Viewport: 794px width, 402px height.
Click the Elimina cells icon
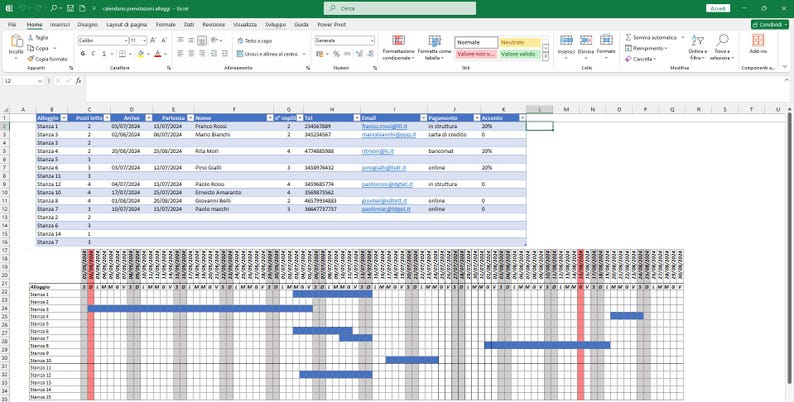pyautogui.click(x=586, y=40)
